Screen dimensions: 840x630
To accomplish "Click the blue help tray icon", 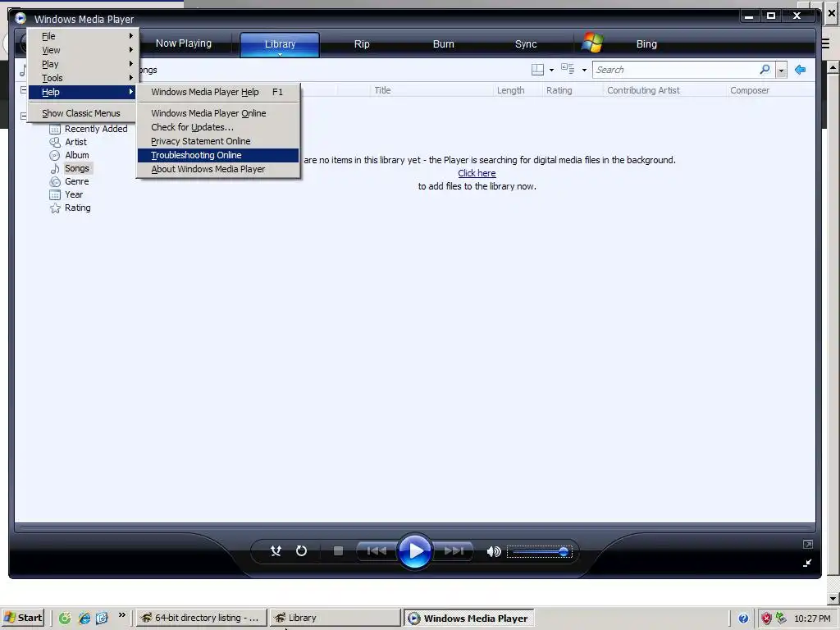I will point(743,619).
